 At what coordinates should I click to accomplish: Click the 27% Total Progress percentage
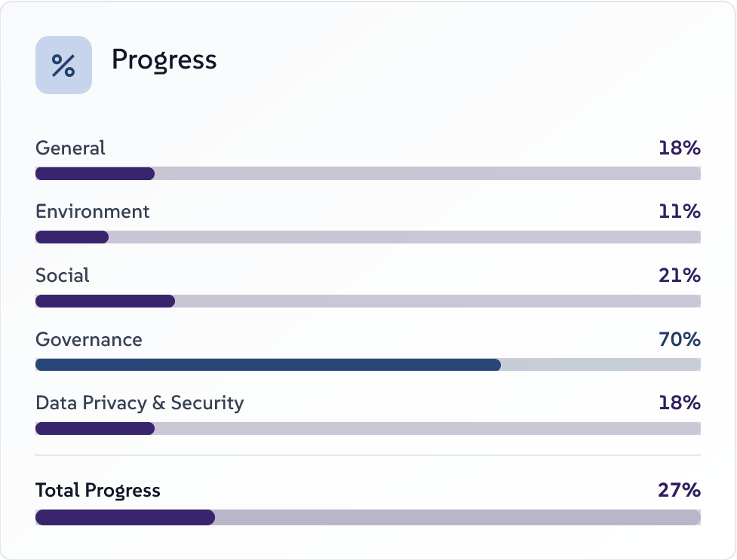[680, 491]
